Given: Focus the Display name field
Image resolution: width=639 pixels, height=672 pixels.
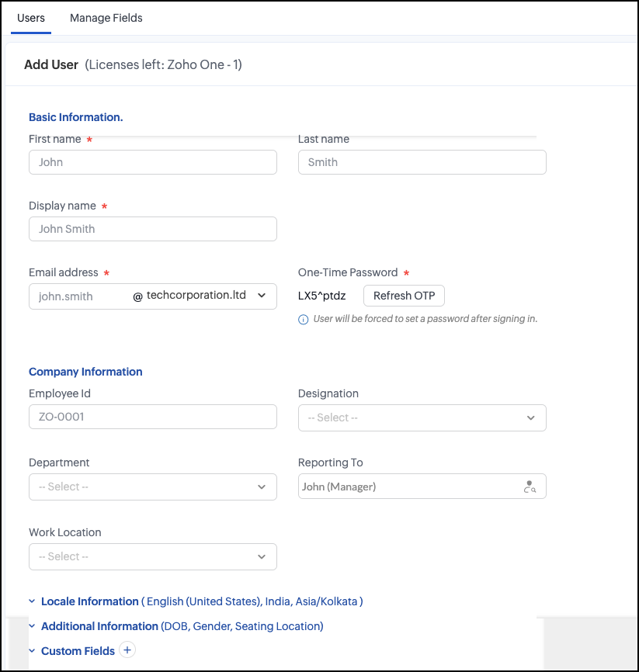Looking at the screenshot, I should click(152, 229).
